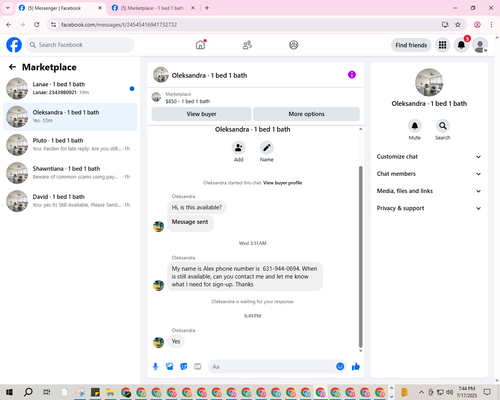Open Chrome tab search dropdown arrow
The image size is (500, 400).
(8, 8)
